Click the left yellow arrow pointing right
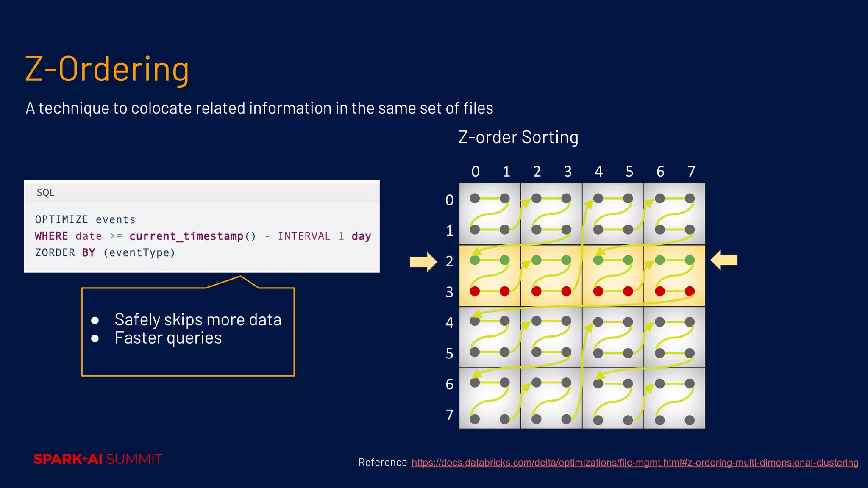 click(423, 261)
